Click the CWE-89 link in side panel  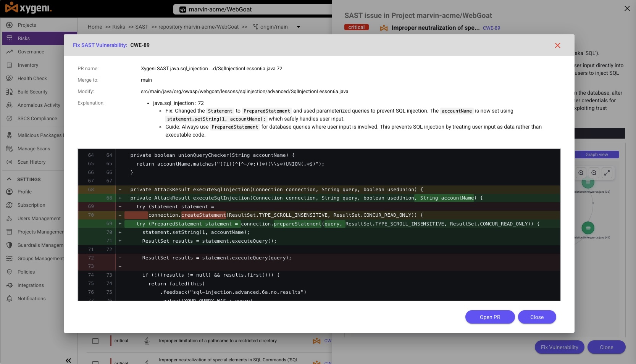click(491, 28)
